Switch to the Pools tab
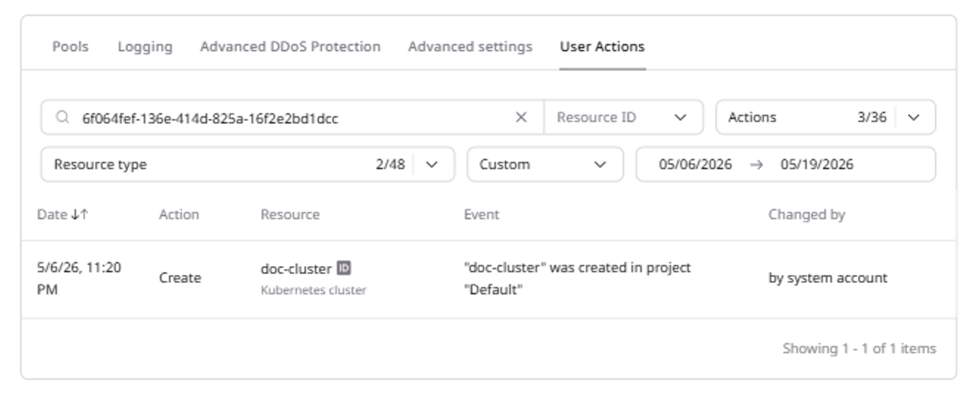The height and width of the screenshot is (402, 980). [x=70, y=47]
